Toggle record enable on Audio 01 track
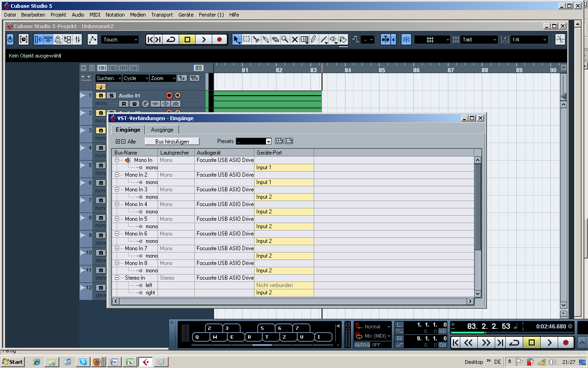The height and width of the screenshot is (368, 588). (x=169, y=96)
